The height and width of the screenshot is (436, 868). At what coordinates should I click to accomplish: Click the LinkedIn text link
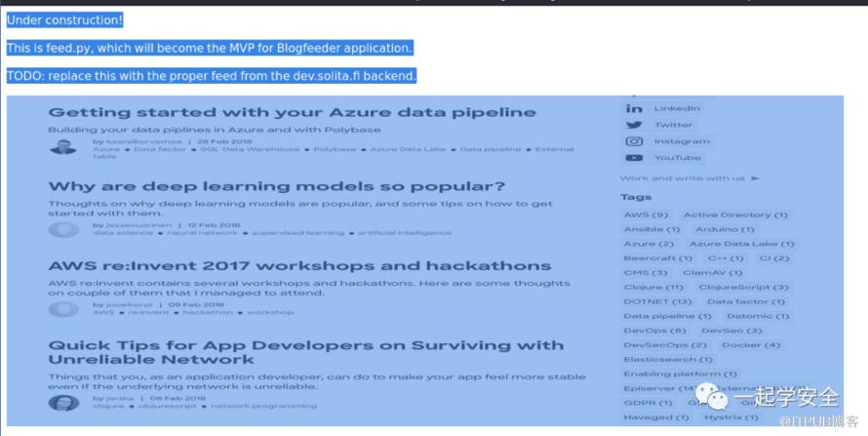click(x=677, y=108)
